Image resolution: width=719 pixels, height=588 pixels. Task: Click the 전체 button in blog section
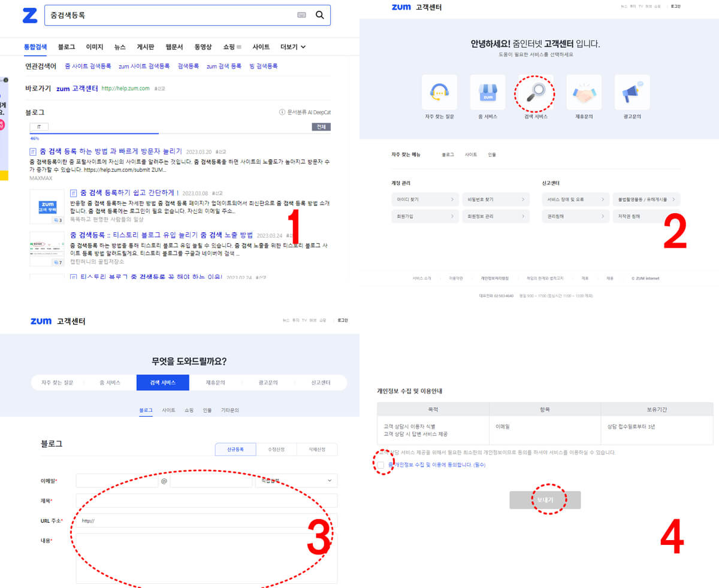[321, 127]
